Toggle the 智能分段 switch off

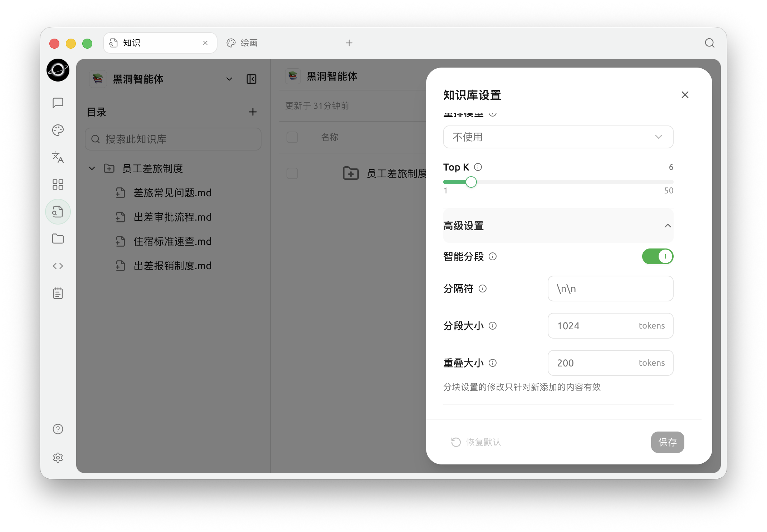658,256
